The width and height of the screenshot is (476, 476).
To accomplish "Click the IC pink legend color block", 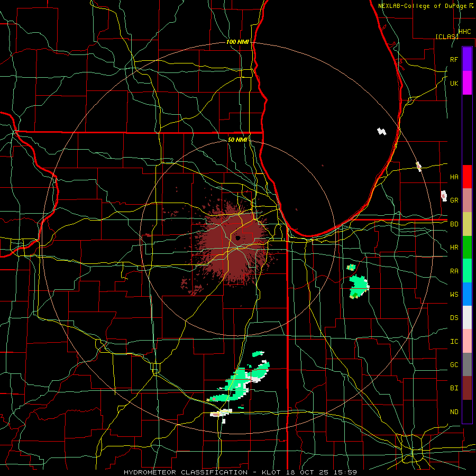I will (467, 341).
